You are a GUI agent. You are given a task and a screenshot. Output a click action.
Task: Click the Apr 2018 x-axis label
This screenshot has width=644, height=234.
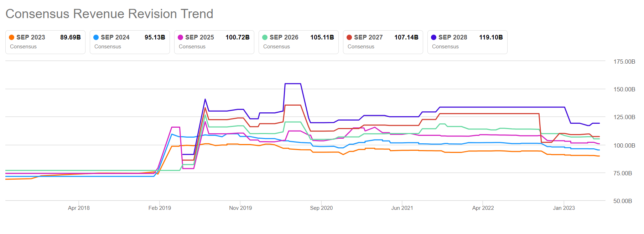click(x=79, y=208)
